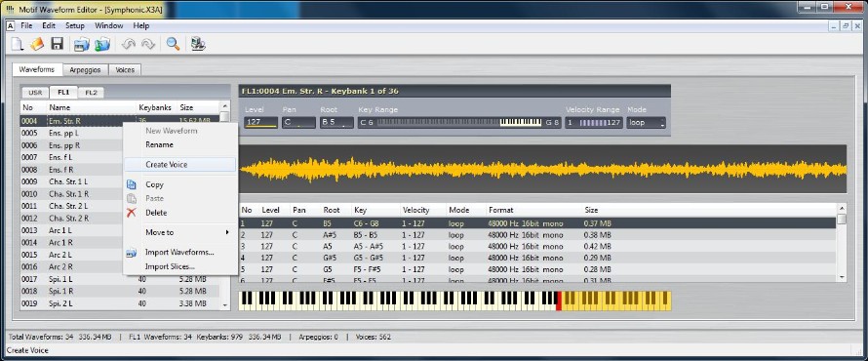Sort waveform list by Keybanks column
The width and height of the screenshot is (868, 361).
tap(156, 107)
